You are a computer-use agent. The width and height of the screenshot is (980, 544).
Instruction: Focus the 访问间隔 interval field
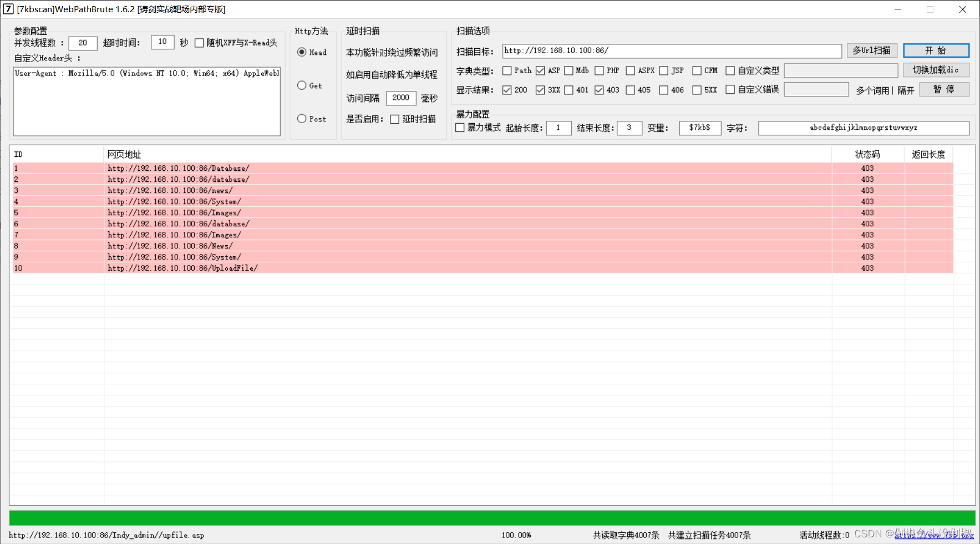click(400, 98)
